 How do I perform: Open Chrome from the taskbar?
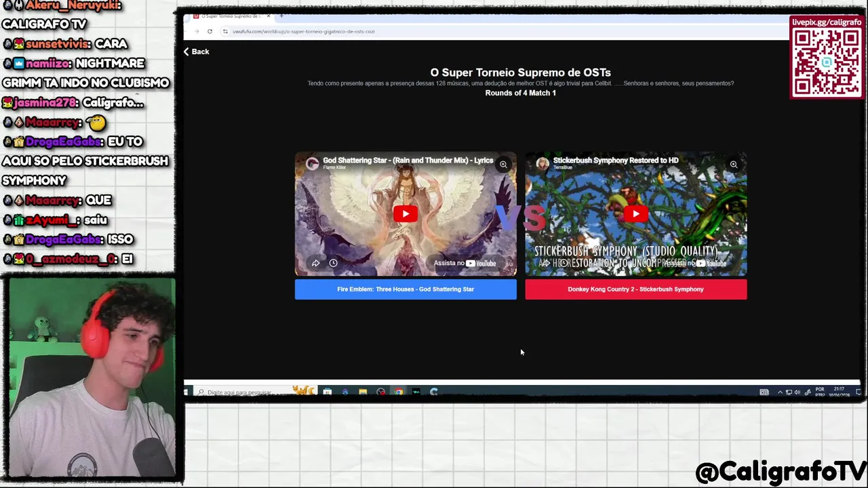[x=399, y=392]
